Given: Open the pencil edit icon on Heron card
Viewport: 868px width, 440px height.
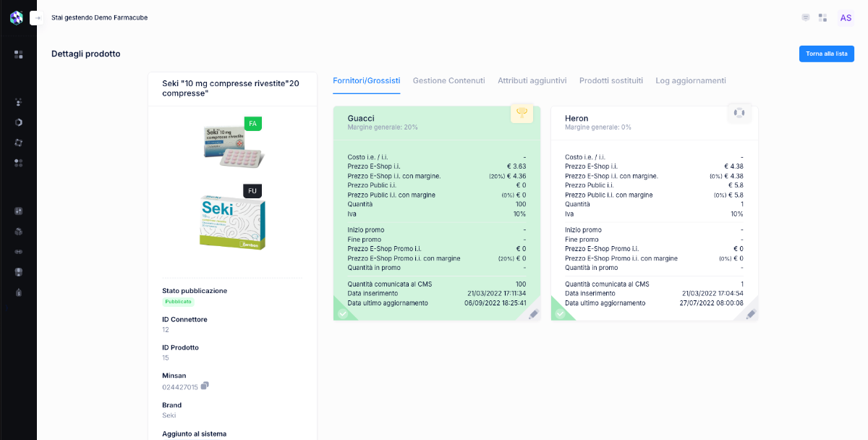Looking at the screenshot, I should click(750, 314).
